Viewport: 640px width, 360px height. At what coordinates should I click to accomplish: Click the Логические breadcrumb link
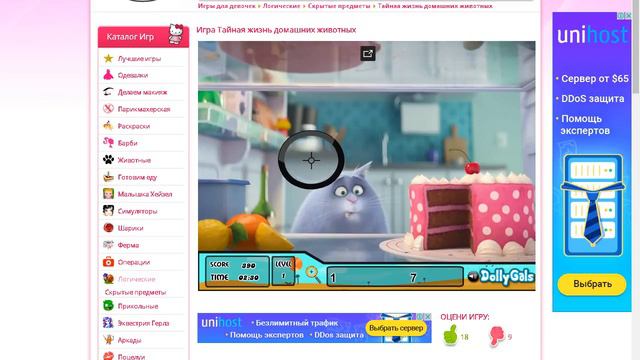(281, 6)
